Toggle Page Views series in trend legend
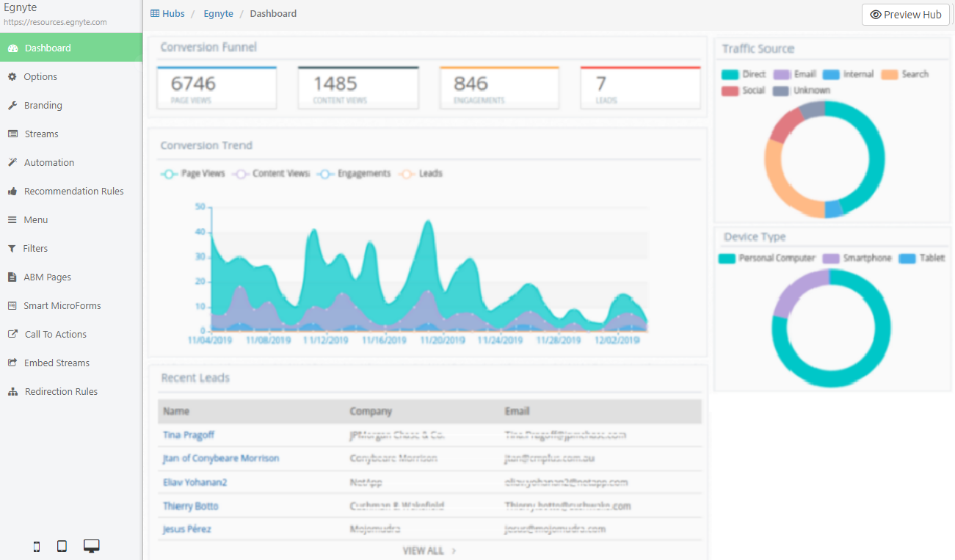The image size is (955, 560). (x=193, y=174)
